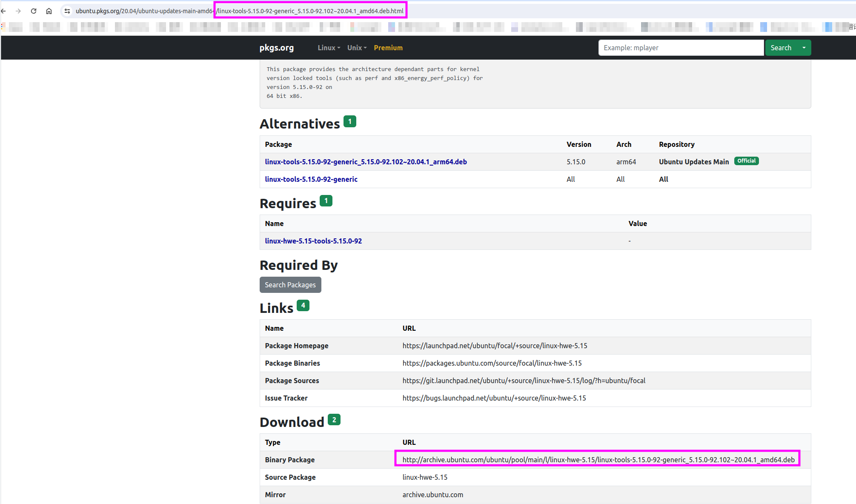Select the Ubuntu Updates Main repository text
856x504 pixels.
click(x=694, y=162)
